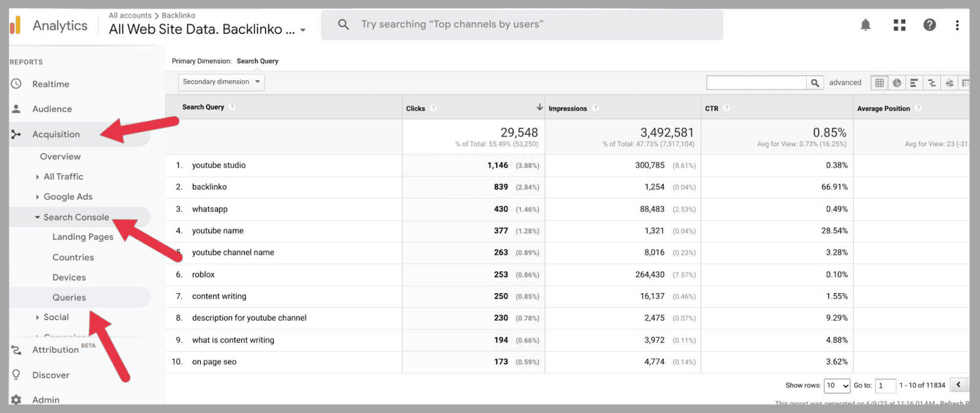Select the data table view

coord(880,83)
